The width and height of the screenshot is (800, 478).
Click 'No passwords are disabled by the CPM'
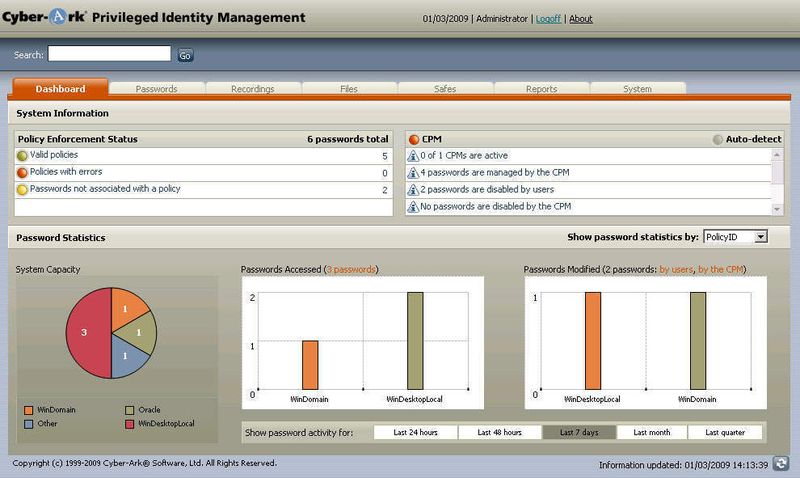point(495,207)
